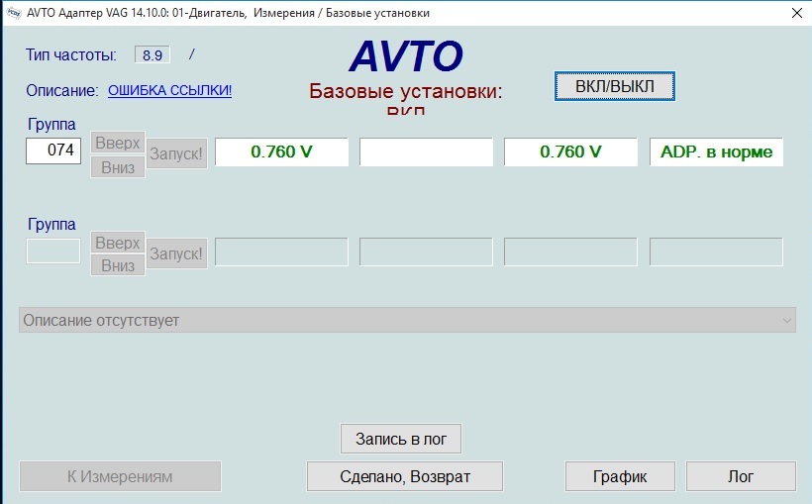The width and height of the screenshot is (812, 504).
Task: Click Сделано, Возврат to finish
Action: [405, 476]
